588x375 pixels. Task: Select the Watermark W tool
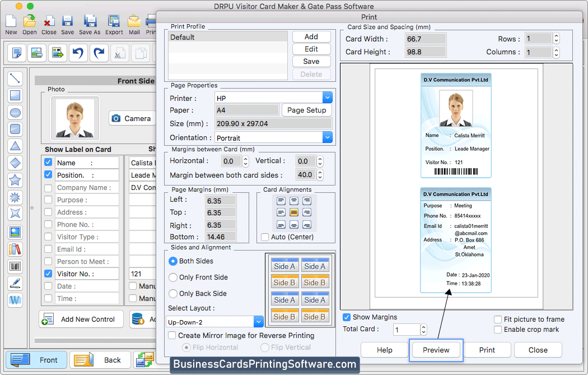click(x=15, y=300)
